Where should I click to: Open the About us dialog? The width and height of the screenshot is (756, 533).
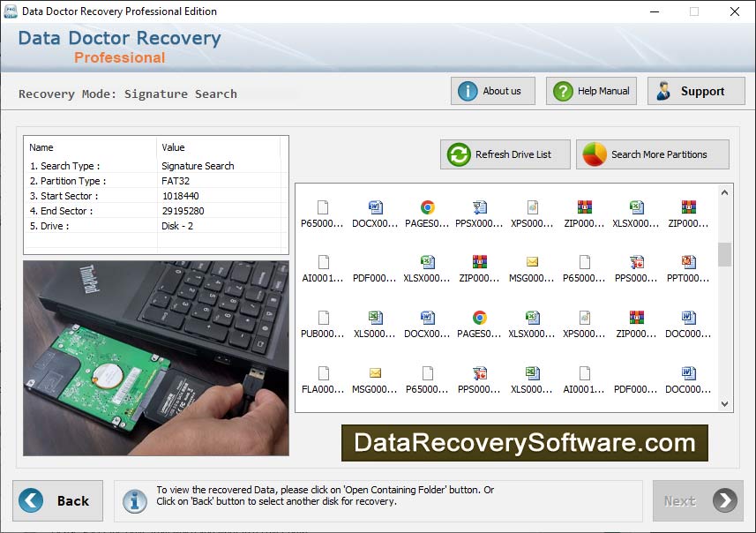point(492,90)
